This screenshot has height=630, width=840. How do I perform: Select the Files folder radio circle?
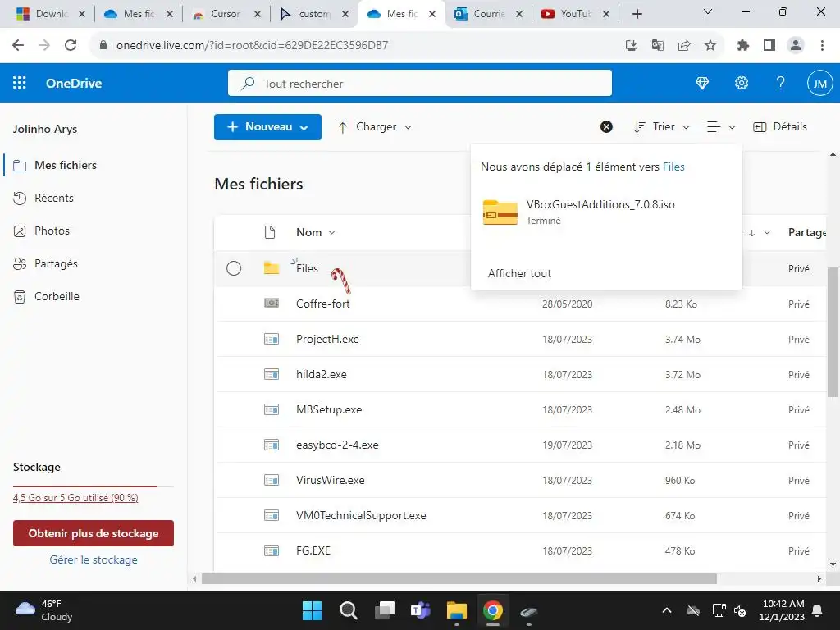point(234,268)
